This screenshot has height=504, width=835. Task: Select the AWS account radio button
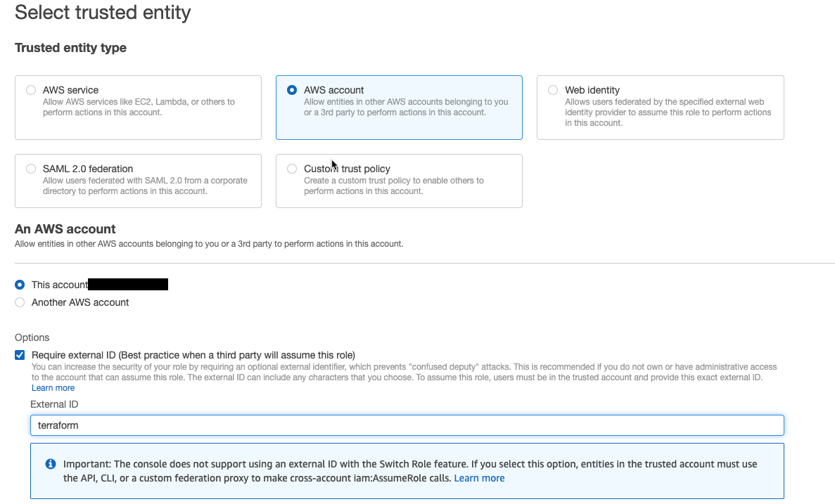[292, 90]
